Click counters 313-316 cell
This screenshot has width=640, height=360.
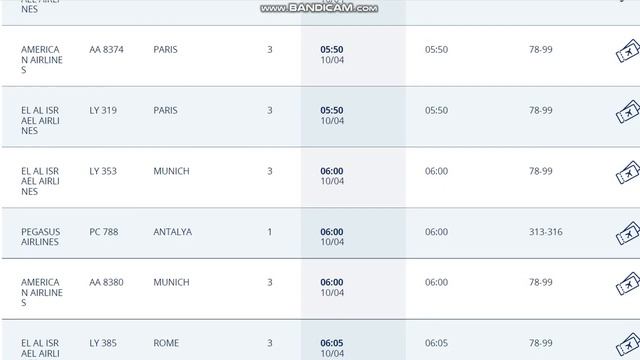546,232
